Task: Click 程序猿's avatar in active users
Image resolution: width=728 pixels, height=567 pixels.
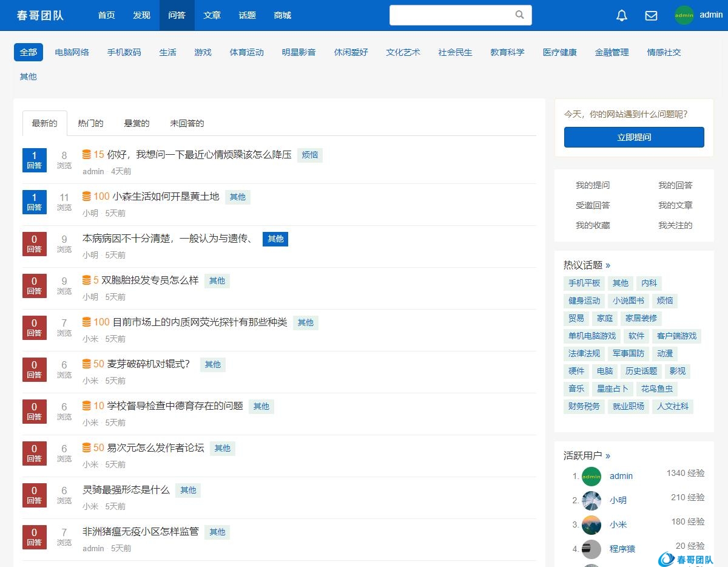Action: pos(591,549)
